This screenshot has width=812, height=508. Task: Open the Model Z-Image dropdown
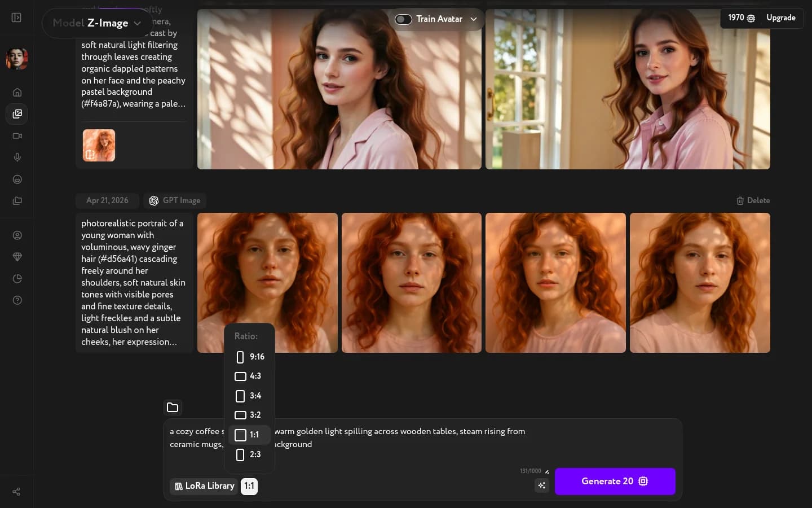(x=96, y=23)
